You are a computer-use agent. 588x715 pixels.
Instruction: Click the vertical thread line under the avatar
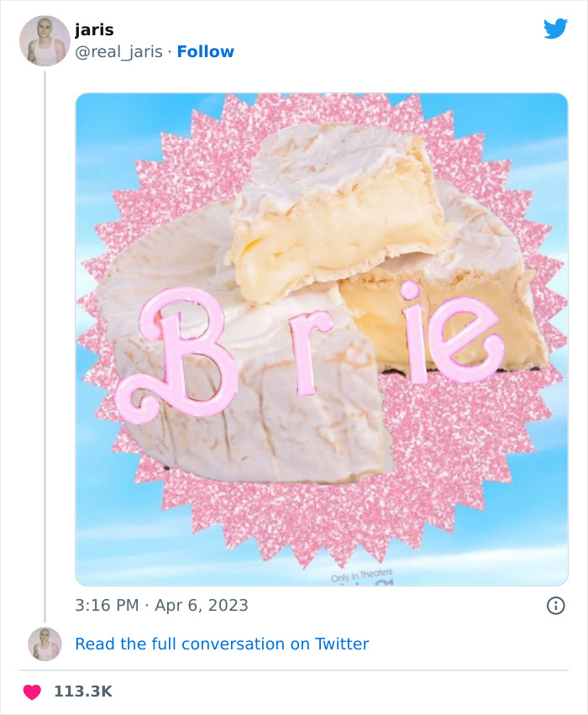(45, 346)
